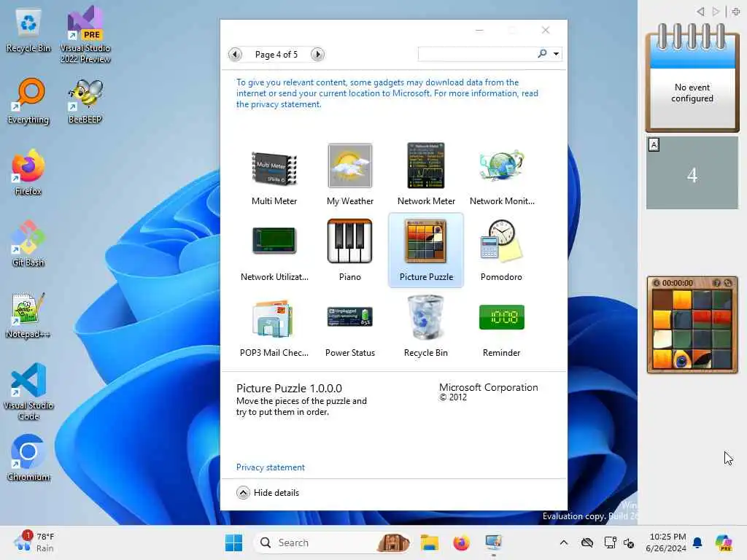Click the puzzle timer clock icon

point(656,283)
